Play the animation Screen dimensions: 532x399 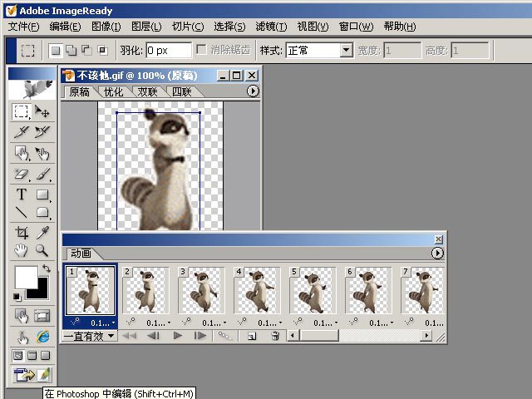click(177, 336)
